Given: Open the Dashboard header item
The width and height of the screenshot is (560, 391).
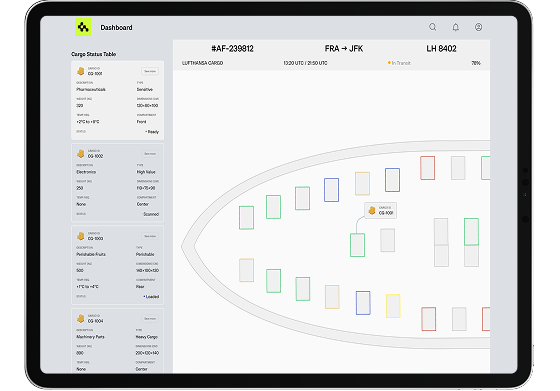Looking at the screenshot, I should coord(116,27).
